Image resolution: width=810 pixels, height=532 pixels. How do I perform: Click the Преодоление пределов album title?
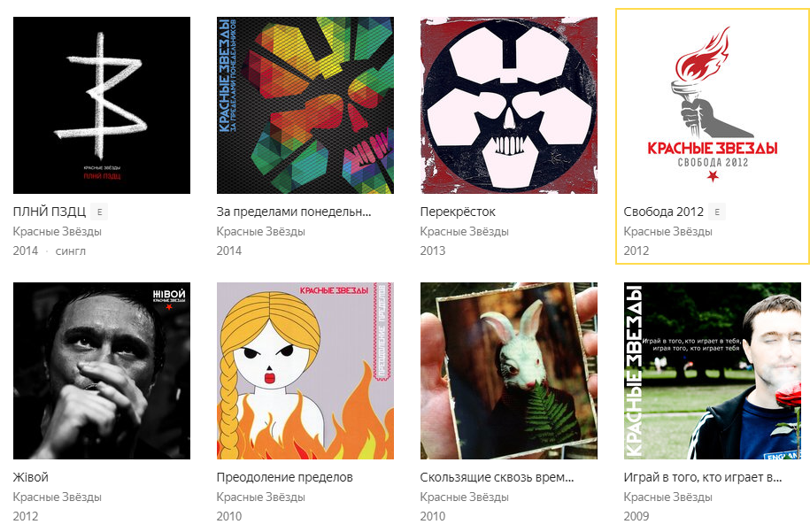(285, 477)
